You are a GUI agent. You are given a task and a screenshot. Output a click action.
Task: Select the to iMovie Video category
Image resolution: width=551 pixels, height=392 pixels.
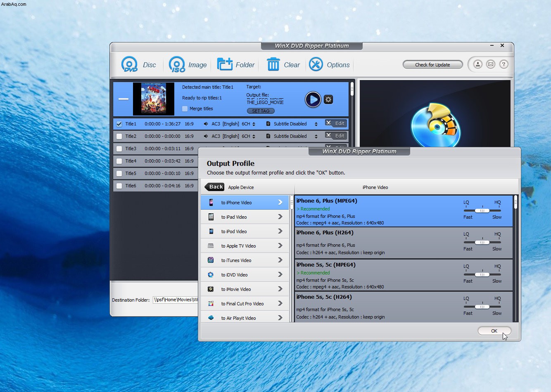245,289
